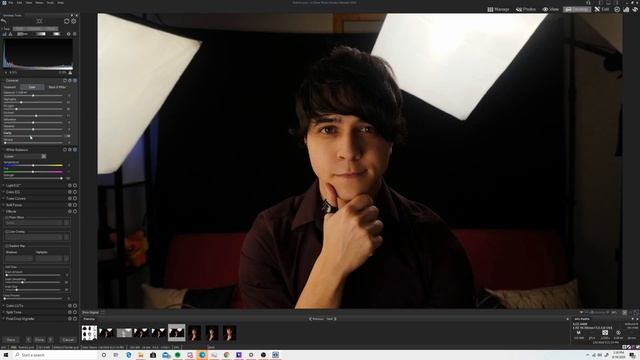Viewport: 640px width, 360px height.
Task: Toggle Tone Curves group on or off
Action: [75, 198]
